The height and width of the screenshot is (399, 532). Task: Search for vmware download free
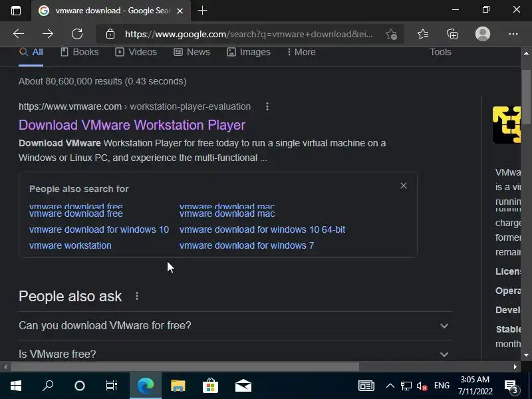76,213
